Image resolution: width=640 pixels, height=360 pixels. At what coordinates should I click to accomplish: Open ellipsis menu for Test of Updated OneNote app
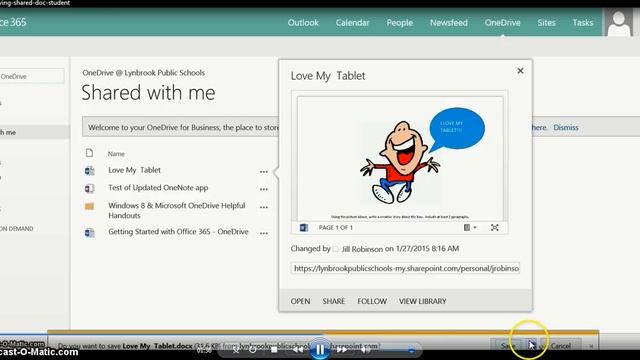(x=264, y=189)
